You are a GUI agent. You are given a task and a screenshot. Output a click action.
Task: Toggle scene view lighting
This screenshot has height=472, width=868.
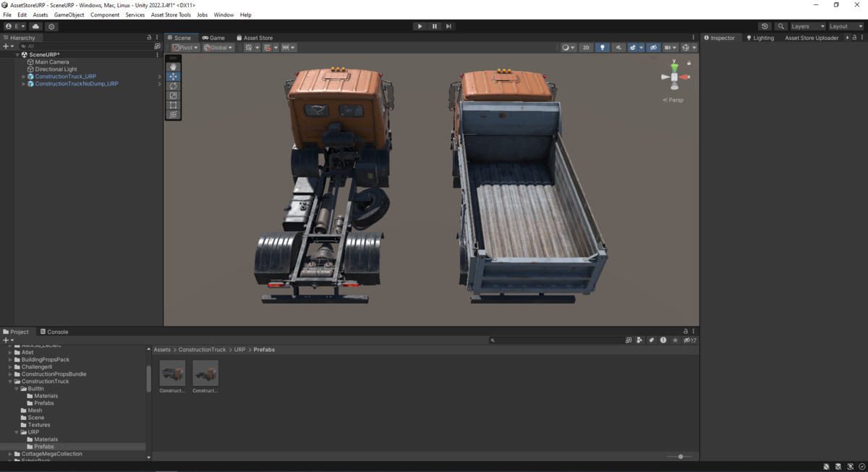click(x=603, y=47)
